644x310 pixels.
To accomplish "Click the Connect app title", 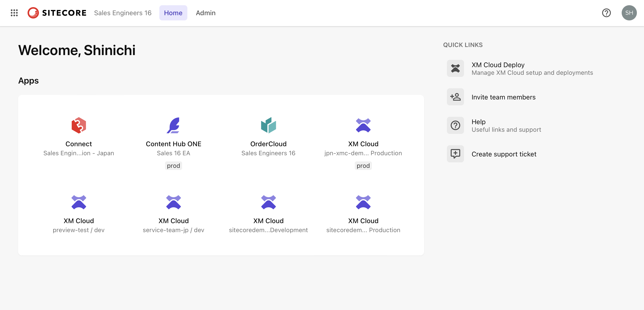I will (x=79, y=144).
